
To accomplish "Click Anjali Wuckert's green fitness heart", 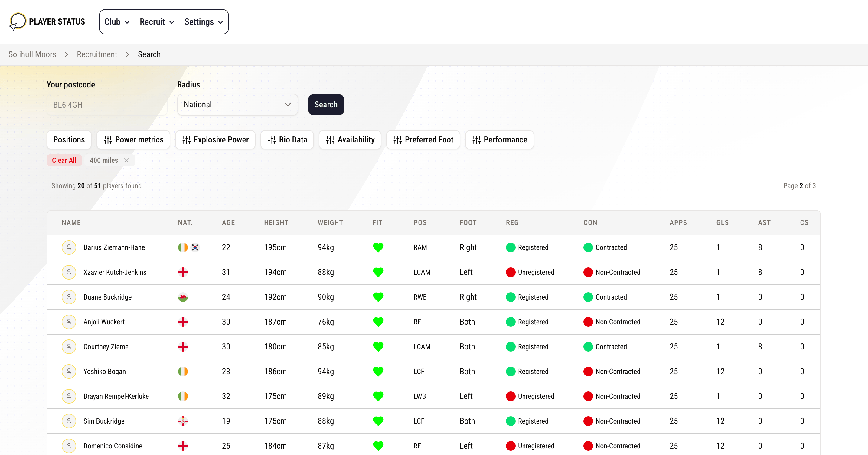I will click(x=378, y=322).
